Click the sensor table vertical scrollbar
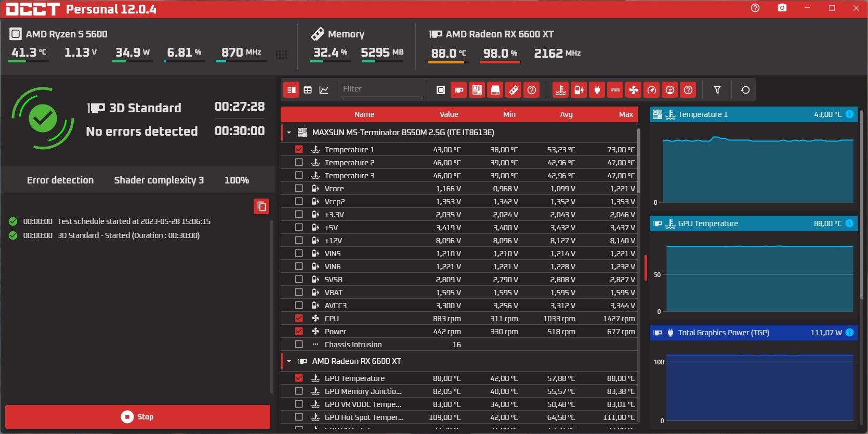868x434 pixels. point(639,161)
